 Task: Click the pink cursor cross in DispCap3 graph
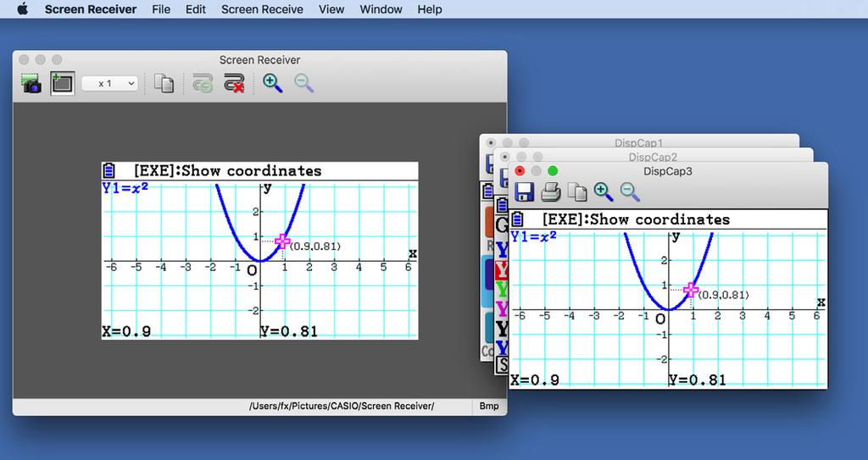point(691,290)
